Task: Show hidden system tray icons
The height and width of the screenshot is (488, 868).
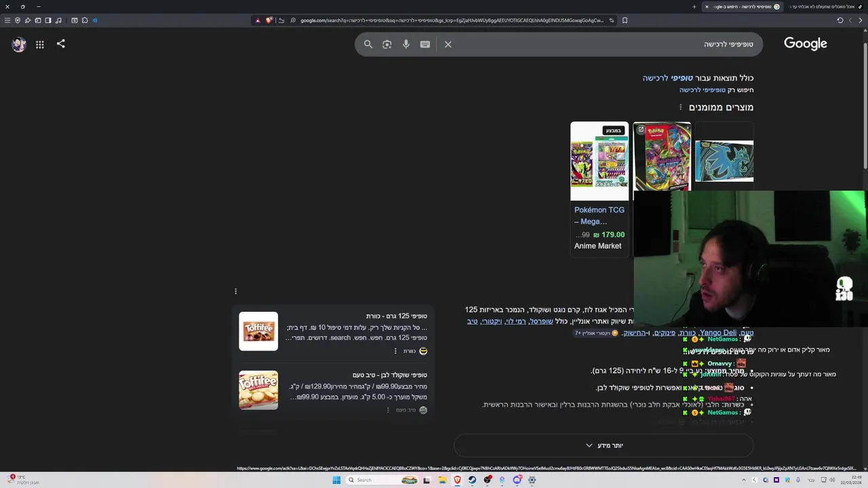Action: click(744, 480)
